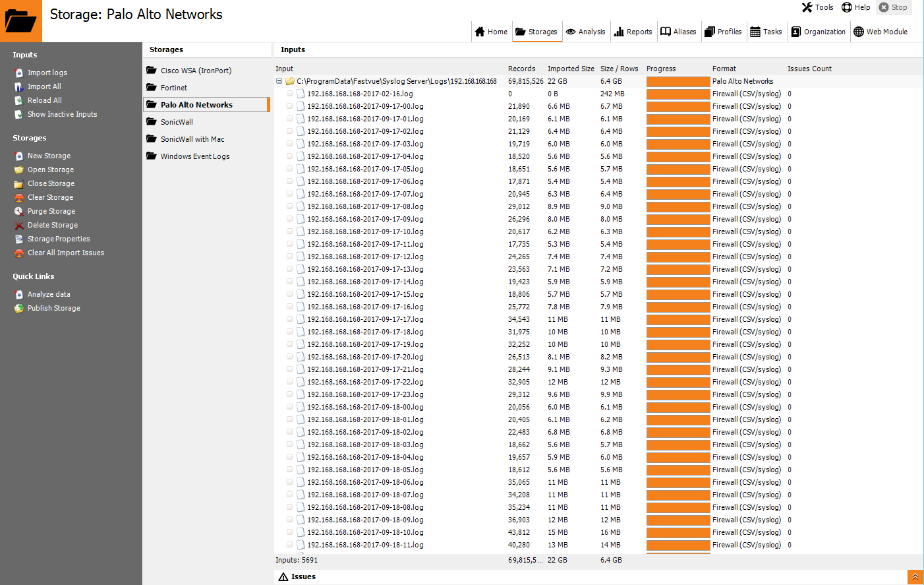The height and width of the screenshot is (585, 924).
Task: Toggle checkbox for 192.168.168.168-2017-02-16.log
Action: (289, 94)
